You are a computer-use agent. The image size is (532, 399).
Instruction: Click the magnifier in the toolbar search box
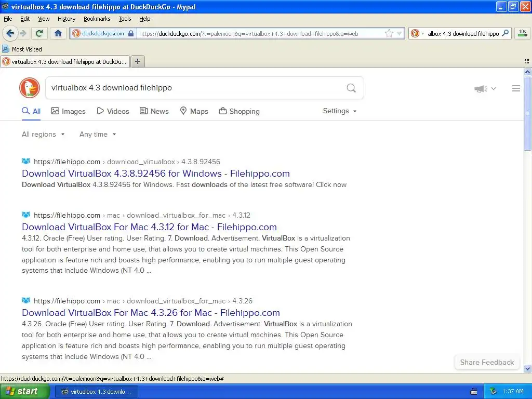click(x=505, y=33)
